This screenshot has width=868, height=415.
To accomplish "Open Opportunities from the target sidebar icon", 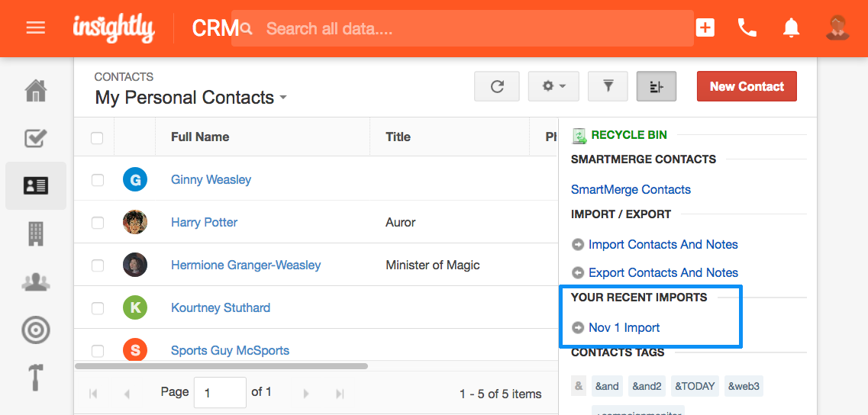I will 36,330.
